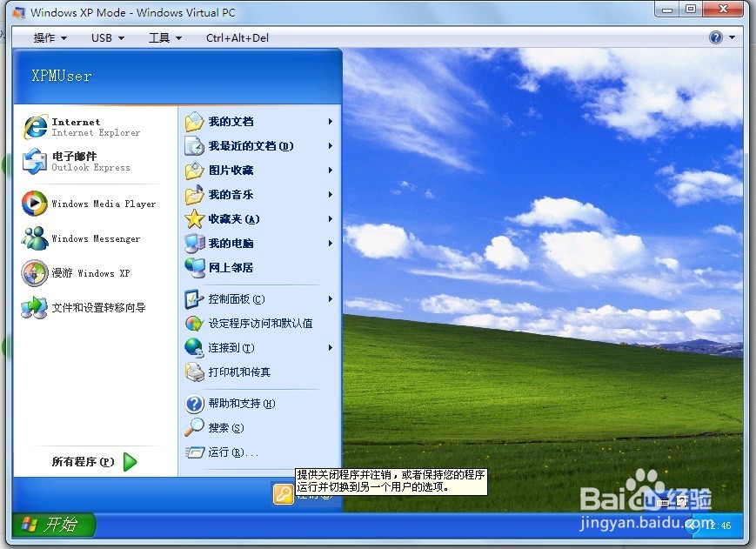Click 控制面板 (C) label

pyautogui.click(x=237, y=298)
